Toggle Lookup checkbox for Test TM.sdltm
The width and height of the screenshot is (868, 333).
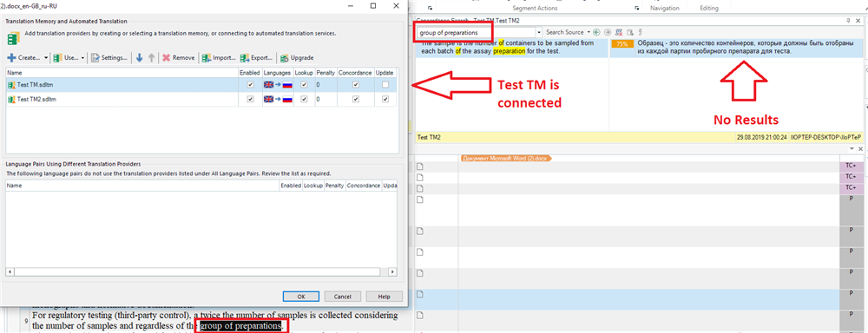click(x=303, y=85)
